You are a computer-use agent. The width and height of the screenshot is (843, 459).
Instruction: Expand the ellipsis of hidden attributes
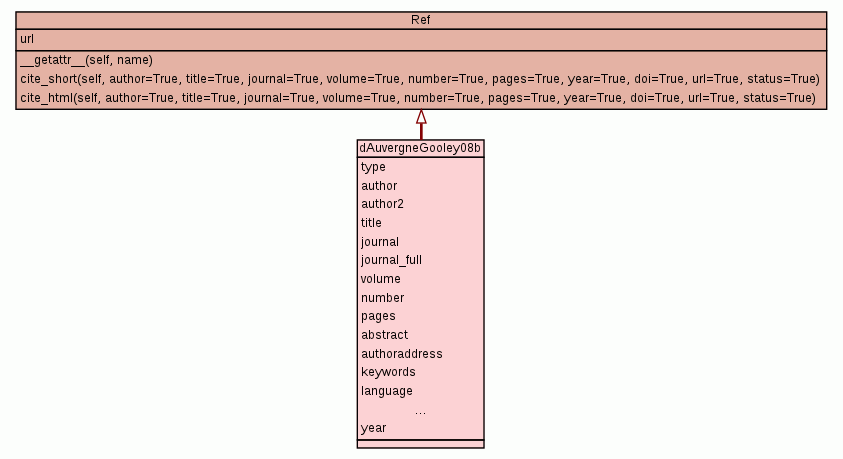pos(420,411)
